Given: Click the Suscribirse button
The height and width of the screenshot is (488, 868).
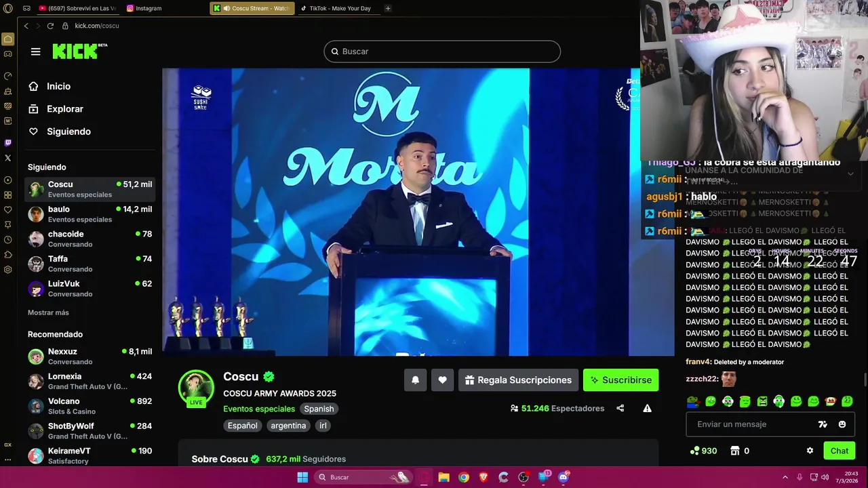Looking at the screenshot, I should coord(620,380).
